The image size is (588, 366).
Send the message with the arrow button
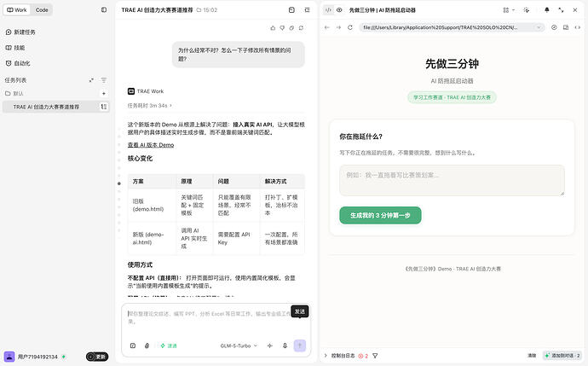click(x=300, y=346)
